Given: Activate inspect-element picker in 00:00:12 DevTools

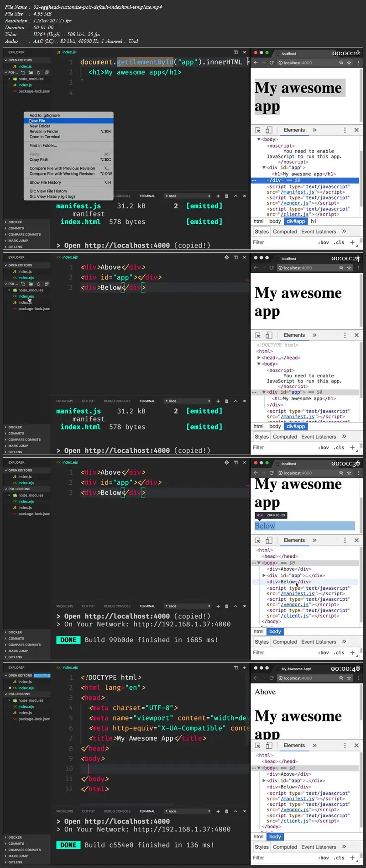Looking at the screenshot, I should (x=258, y=130).
